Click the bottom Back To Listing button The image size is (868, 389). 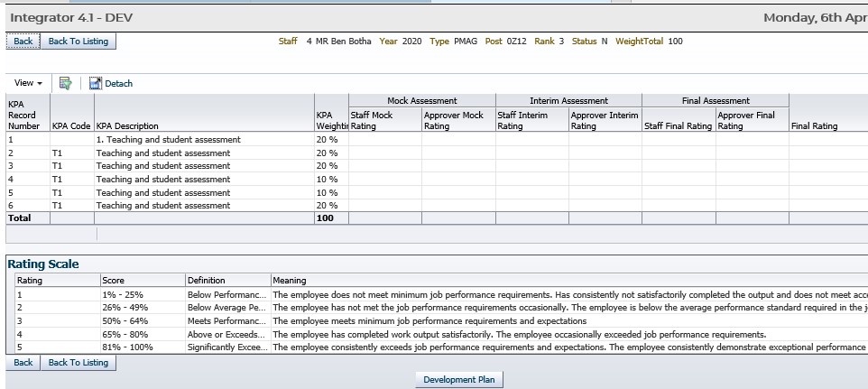pyautogui.click(x=78, y=363)
